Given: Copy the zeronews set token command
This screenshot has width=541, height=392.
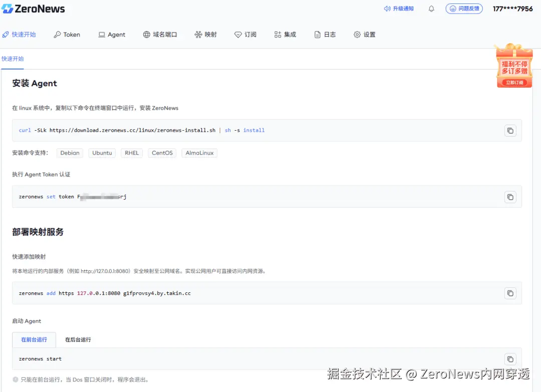Looking at the screenshot, I should click(x=510, y=197).
